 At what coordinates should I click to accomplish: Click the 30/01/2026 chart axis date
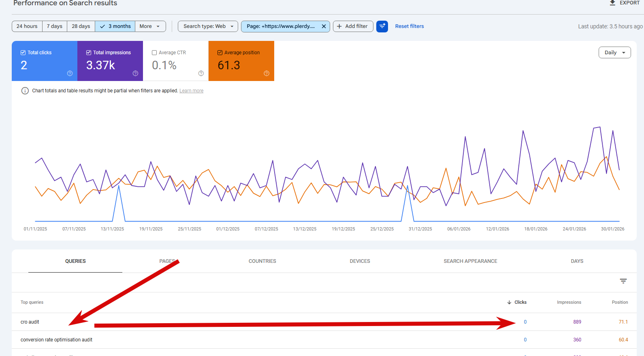tap(613, 229)
